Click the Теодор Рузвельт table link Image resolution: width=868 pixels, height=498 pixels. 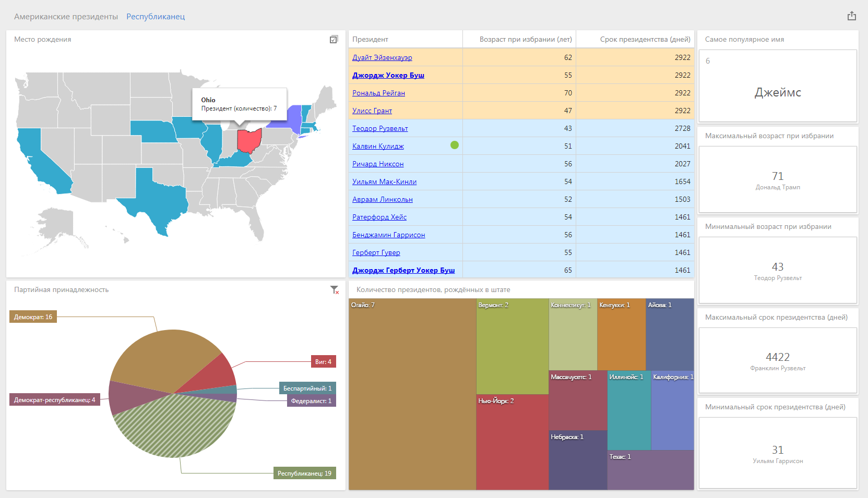pyautogui.click(x=380, y=128)
